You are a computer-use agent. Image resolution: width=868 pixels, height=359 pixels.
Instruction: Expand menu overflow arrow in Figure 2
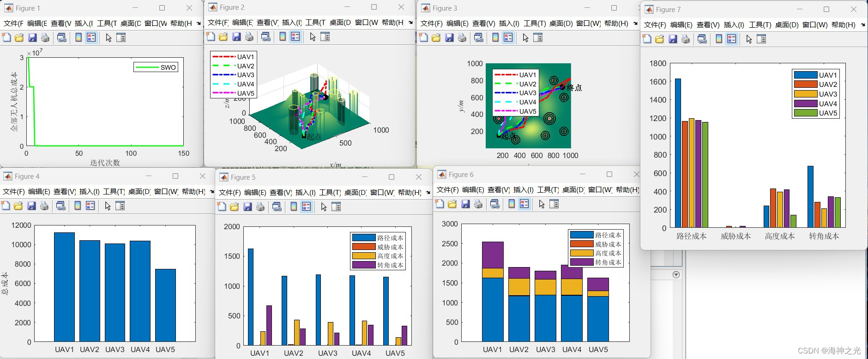(410, 22)
